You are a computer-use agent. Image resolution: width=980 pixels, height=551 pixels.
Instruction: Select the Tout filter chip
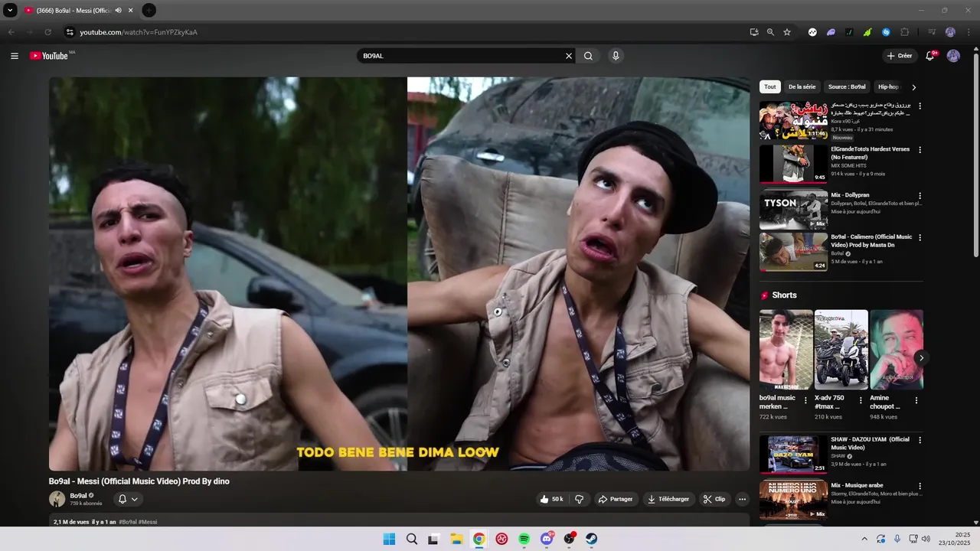point(769,87)
